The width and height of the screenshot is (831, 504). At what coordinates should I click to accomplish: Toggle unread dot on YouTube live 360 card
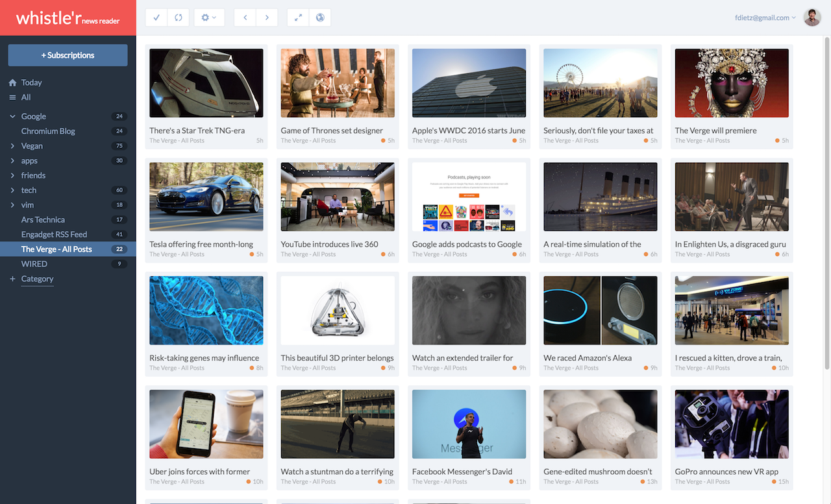(383, 254)
